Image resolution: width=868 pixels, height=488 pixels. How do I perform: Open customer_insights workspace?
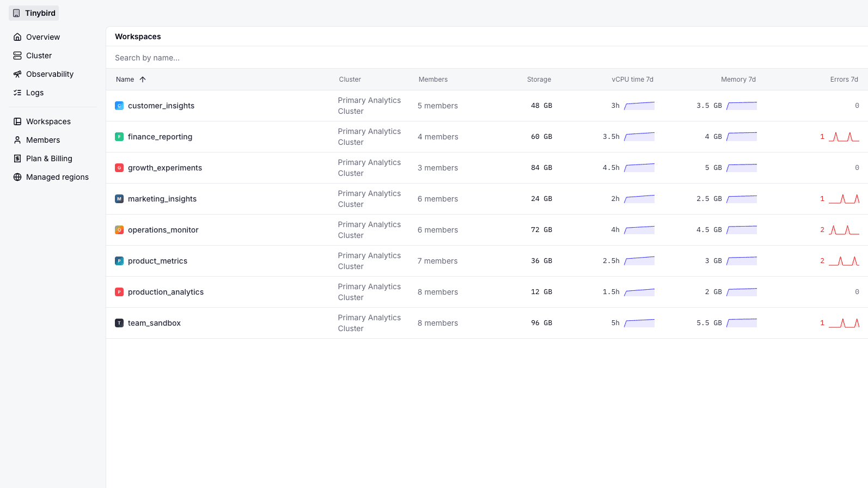click(x=161, y=106)
